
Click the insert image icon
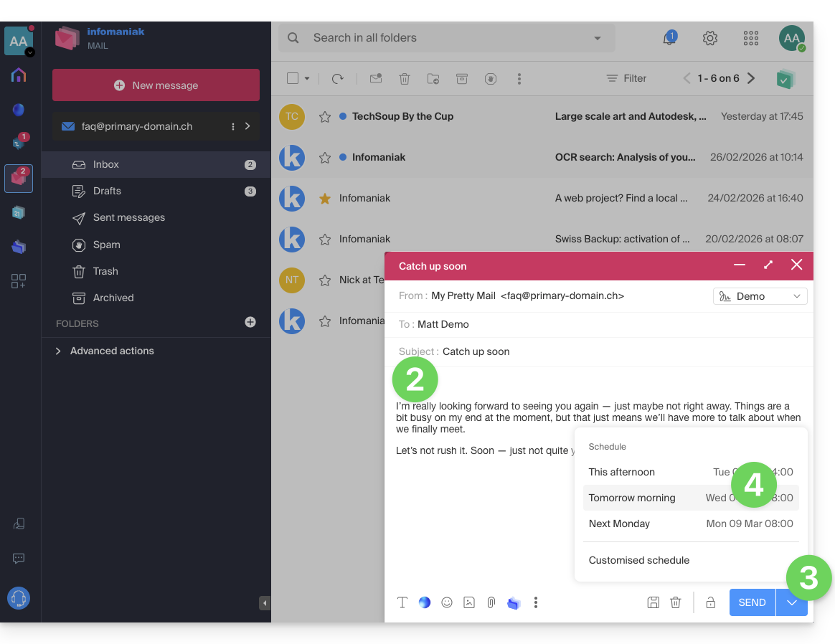[469, 602]
